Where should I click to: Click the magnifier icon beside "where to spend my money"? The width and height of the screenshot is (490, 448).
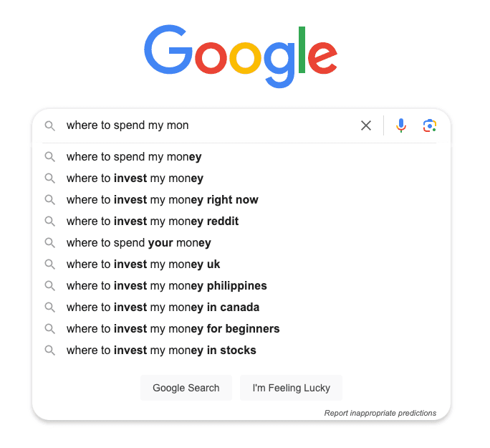[x=49, y=157]
